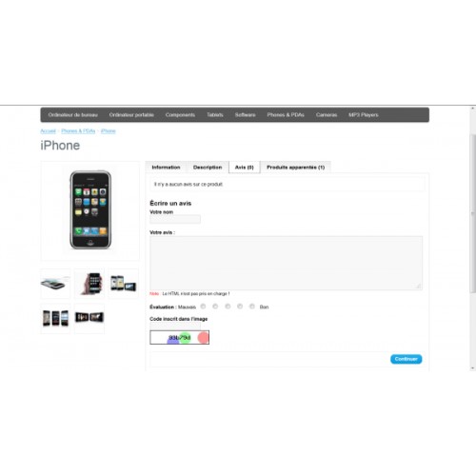Switch to the Information tab
This screenshot has width=476, height=476.
[166, 168]
